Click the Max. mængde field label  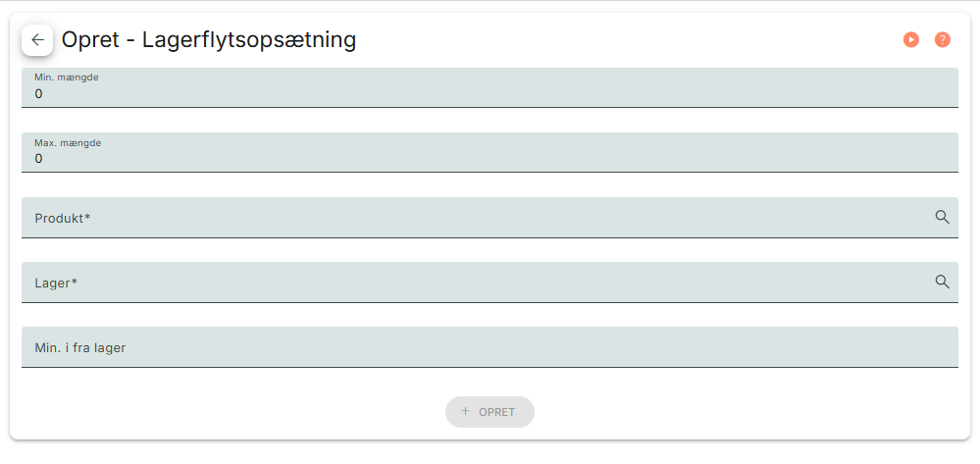click(x=68, y=142)
